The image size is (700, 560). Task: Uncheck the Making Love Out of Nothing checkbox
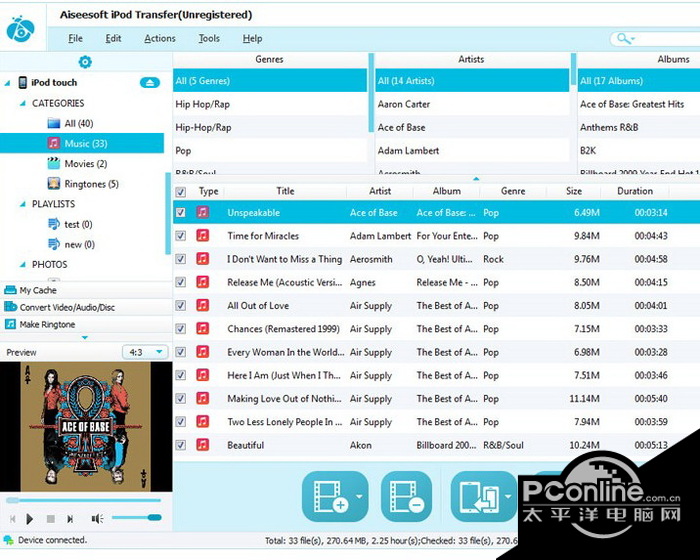(180, 398)
